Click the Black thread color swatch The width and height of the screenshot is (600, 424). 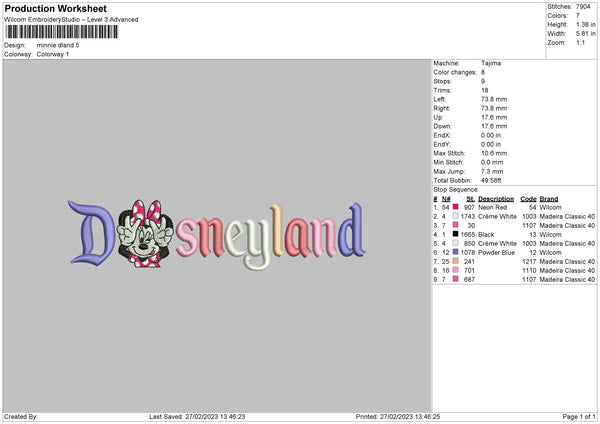tap(455, 234)
